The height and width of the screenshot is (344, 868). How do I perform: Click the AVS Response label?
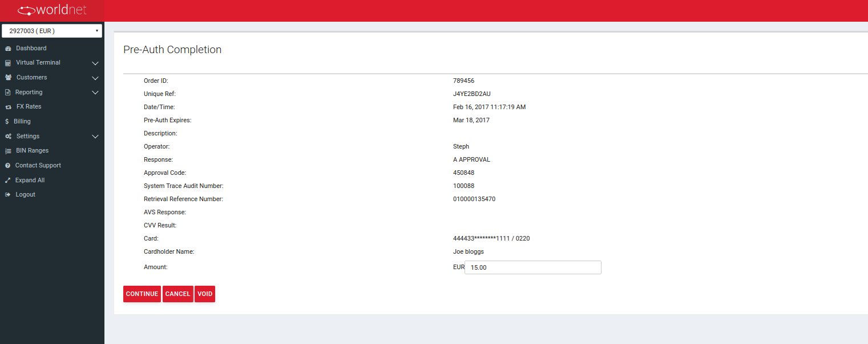coord(165,212)
